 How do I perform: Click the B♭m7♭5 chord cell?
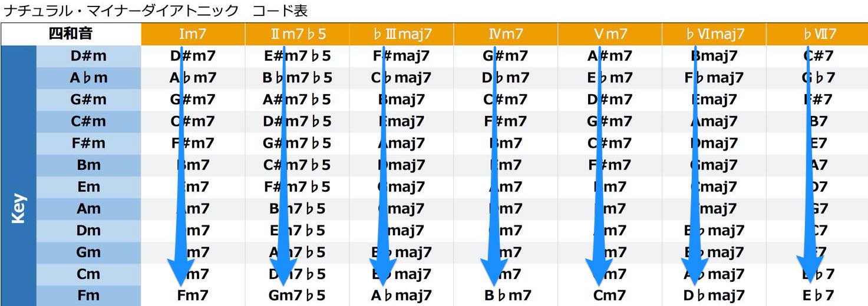point(298,78)
